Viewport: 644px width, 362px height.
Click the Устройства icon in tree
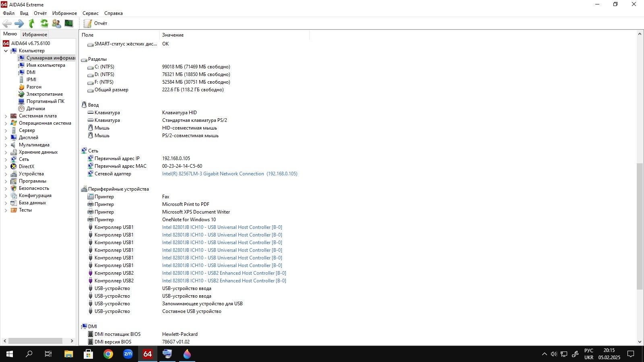[14, 174]
